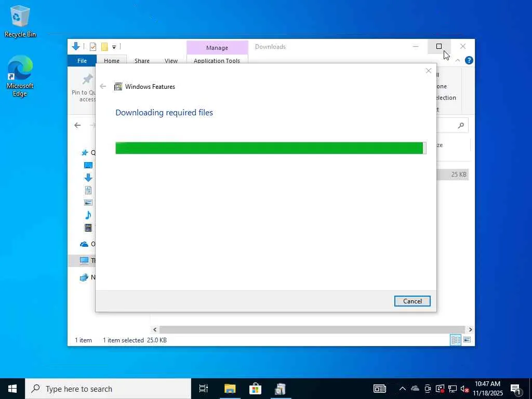
Task: Click the 25 KB file size cell
Action: click(459, 175)
